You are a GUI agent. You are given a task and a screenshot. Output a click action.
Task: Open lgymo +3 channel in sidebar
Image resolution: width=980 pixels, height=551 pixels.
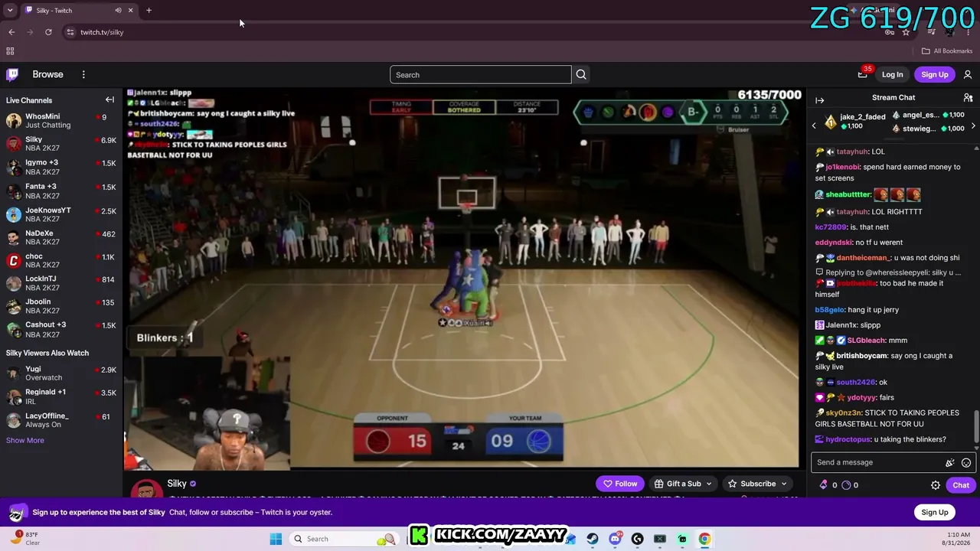coord(61,167)
